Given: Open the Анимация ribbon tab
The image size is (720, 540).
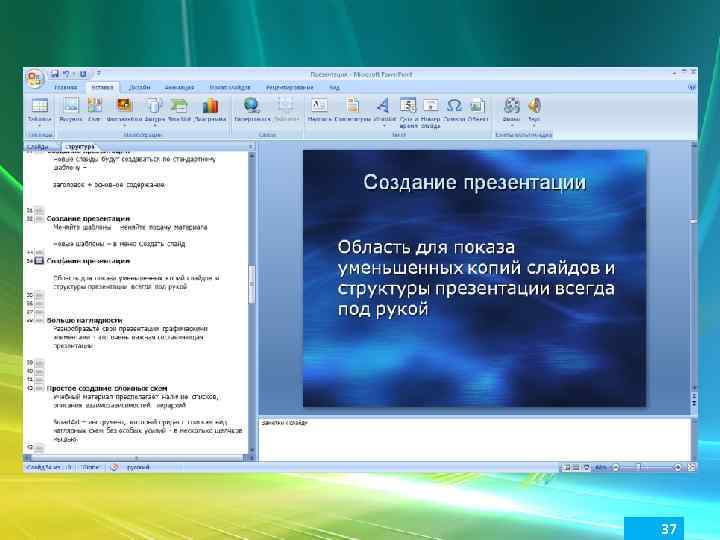Looking at the screenshot, I should pos(179,87).
